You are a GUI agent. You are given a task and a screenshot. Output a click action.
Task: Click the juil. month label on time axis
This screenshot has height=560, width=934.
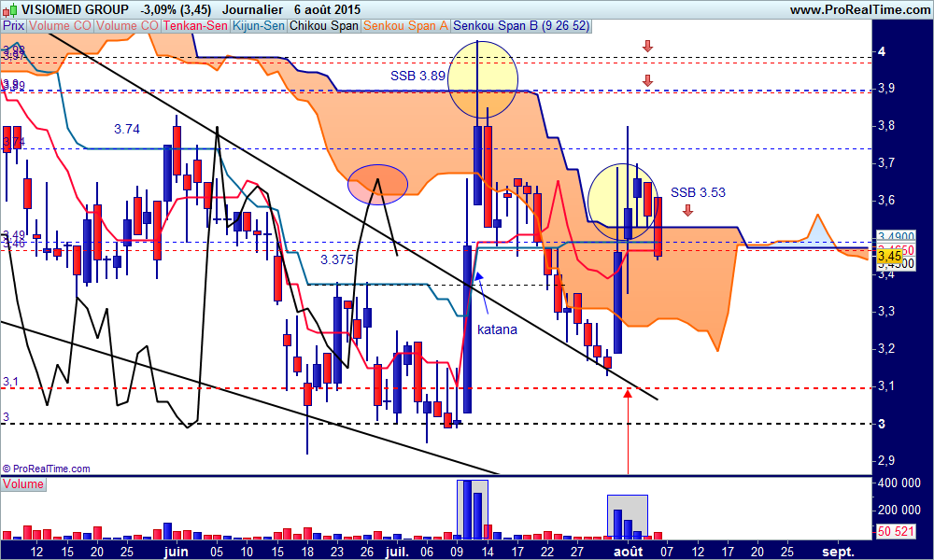tap(397, 552)
